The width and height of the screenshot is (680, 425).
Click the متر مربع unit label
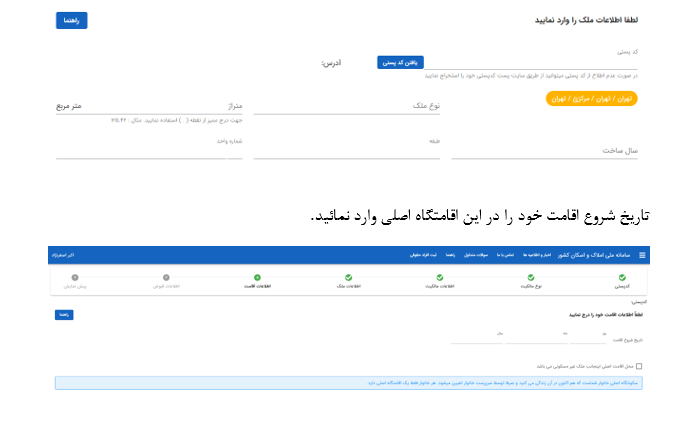(69, 106)
